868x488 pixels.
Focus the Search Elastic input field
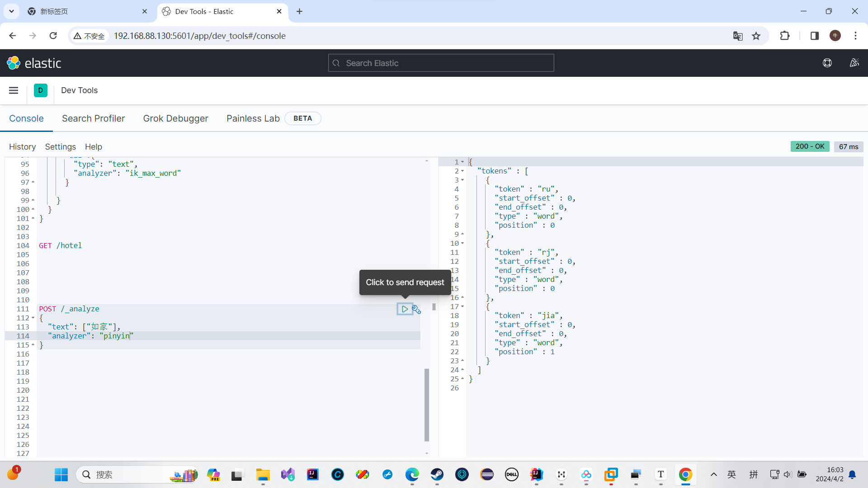tap(441, 63)
